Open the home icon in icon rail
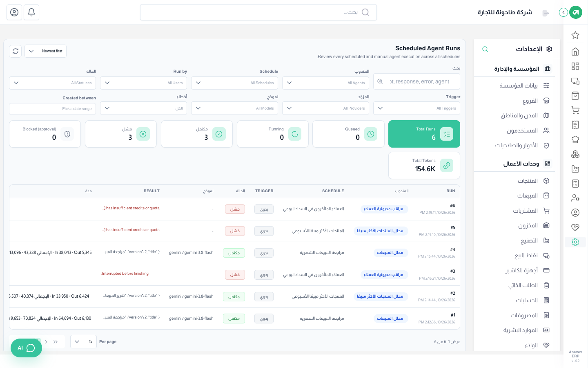 click(x=575, y=52)
